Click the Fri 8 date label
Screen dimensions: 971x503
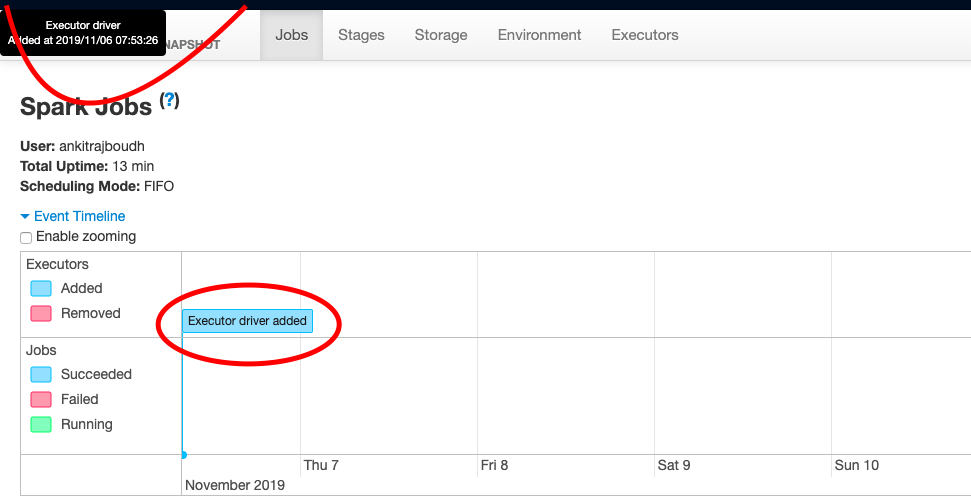[x=494, y=465]
